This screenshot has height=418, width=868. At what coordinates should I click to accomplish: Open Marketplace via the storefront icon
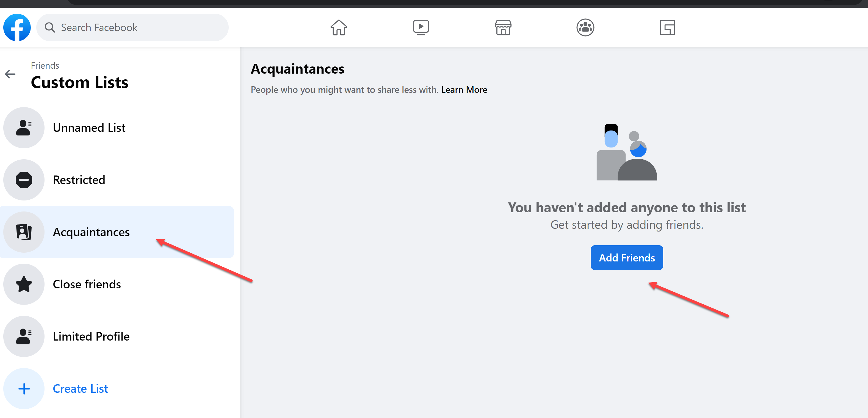tap(503, 27)
